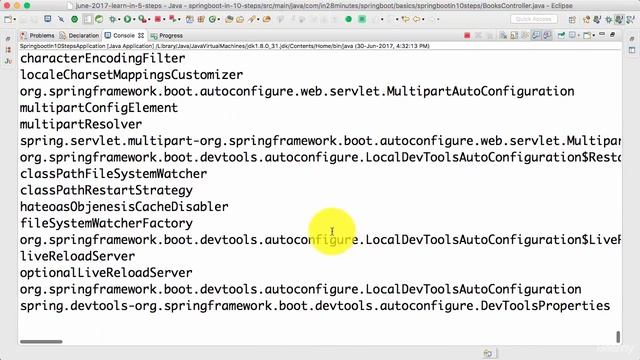Select the Progress tab
This screenshot has width=640, height=360.
[x=167, y=36]
